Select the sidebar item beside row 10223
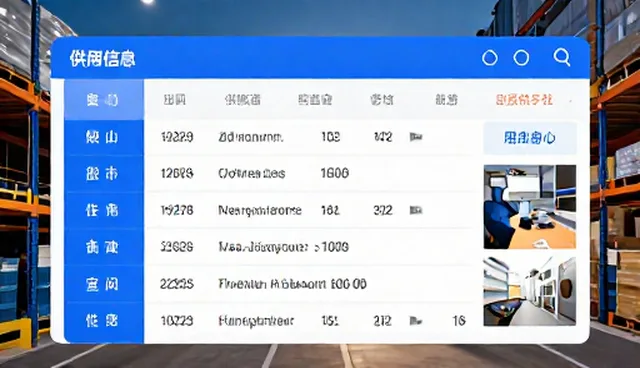Viewport: 640px width, 368px height. tap(104, 321)
